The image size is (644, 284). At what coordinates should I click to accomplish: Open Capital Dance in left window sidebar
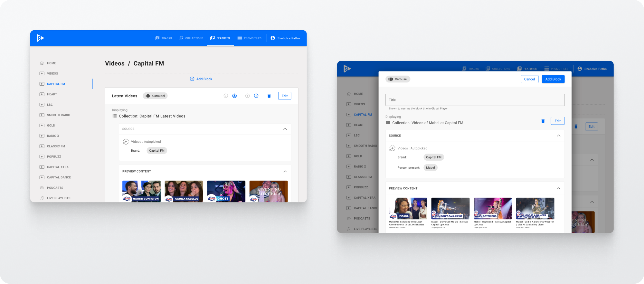[55, 177]
